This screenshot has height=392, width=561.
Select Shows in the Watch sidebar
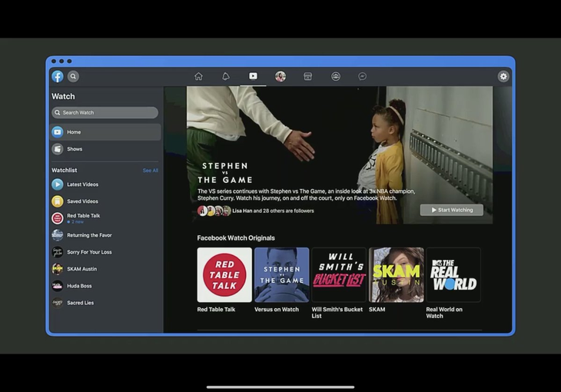coord(105,149)
